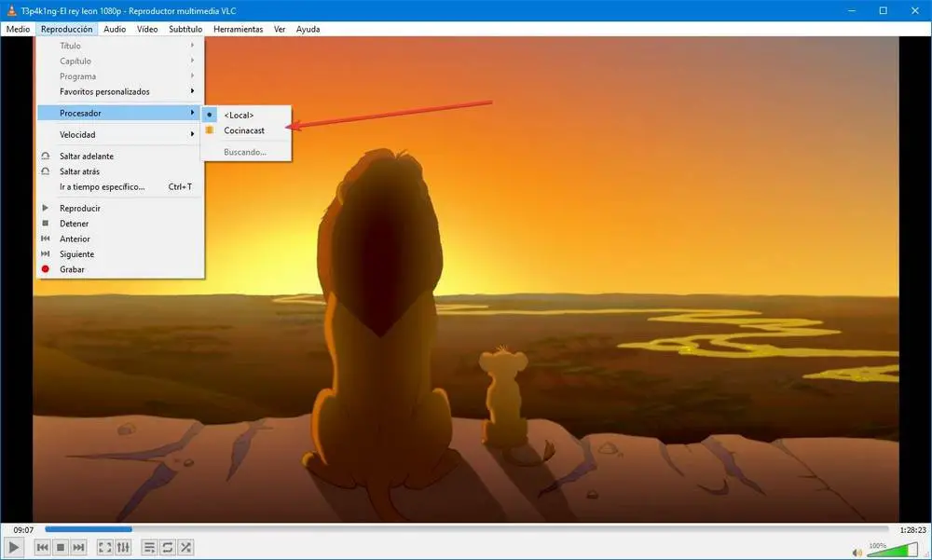Click the play button in bottom toolbar

click(13, 547)
